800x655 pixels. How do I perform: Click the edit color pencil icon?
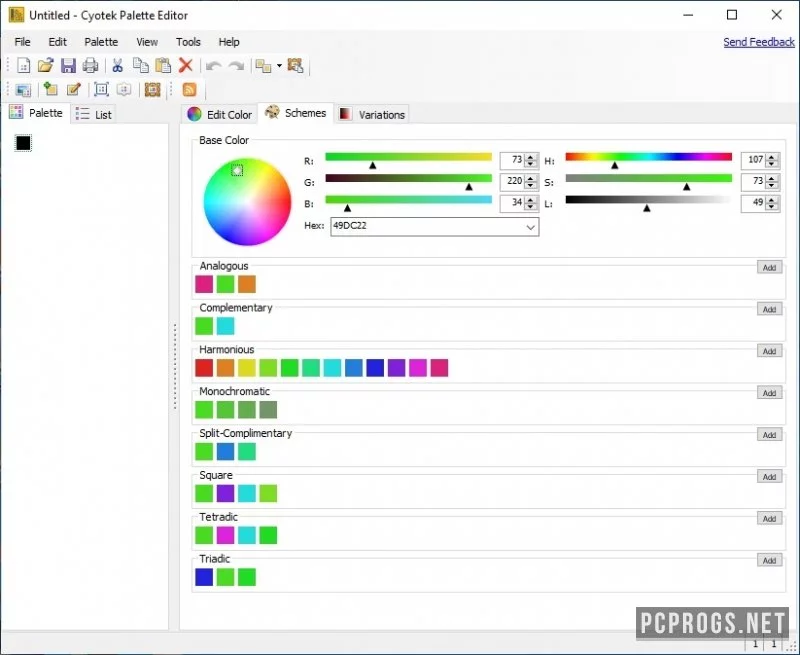point(73,89)
